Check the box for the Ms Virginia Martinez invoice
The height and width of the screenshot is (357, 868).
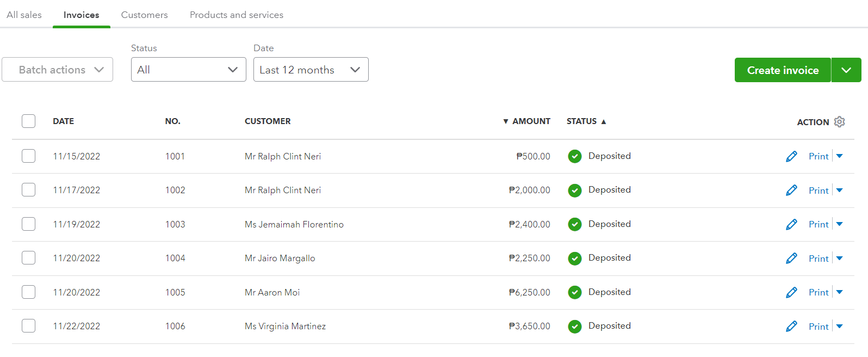29,326
